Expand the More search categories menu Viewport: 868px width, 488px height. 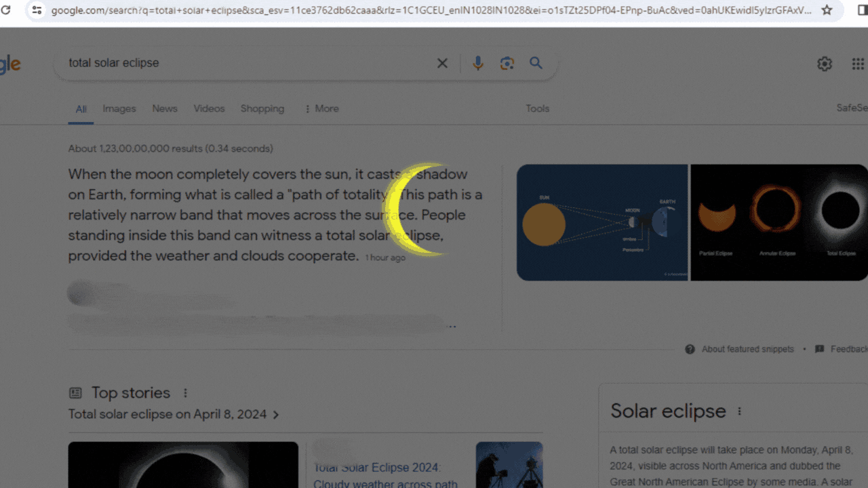[x=321, y=108]
